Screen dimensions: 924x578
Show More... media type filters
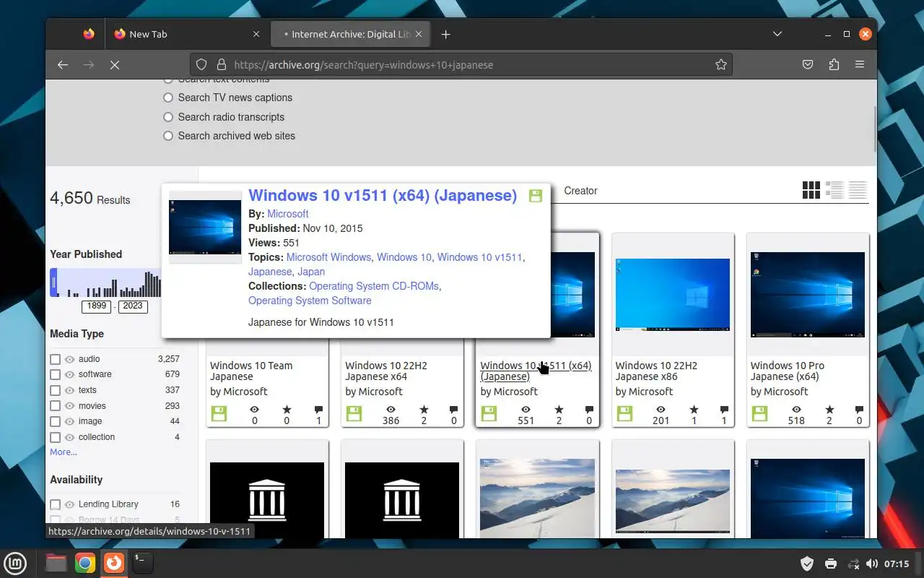pyautogui.click(x=64, y=452)
